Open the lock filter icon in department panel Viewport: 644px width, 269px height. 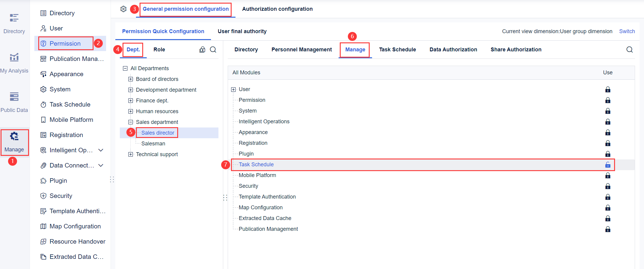tap(202, 50)
